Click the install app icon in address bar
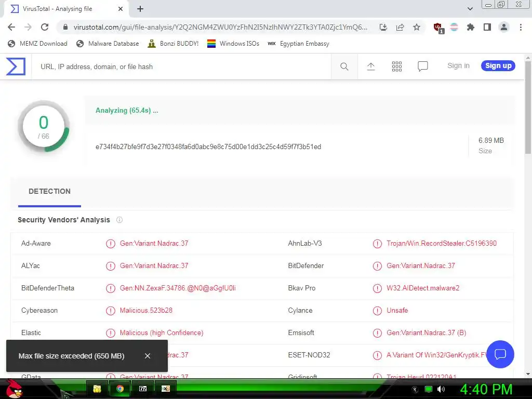 [383, 27]
